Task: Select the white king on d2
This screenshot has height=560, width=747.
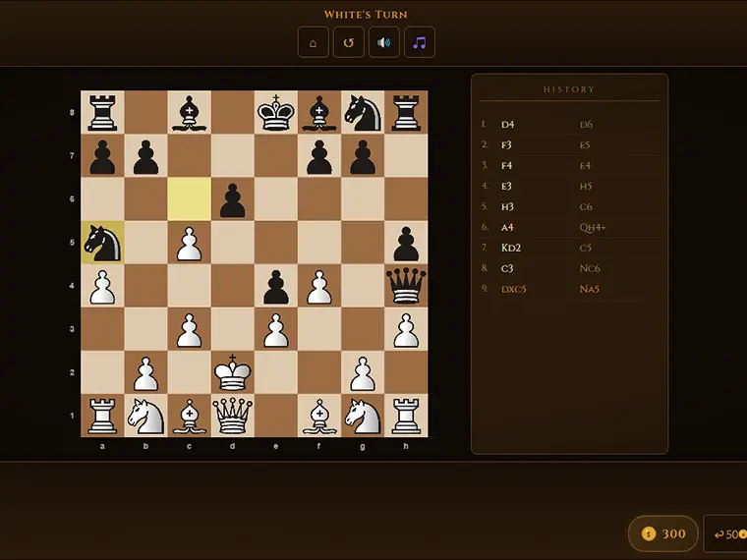Action: pyautogui.click(x=233, y=372)
